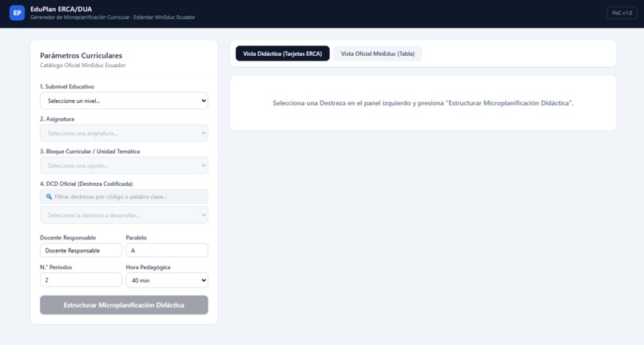The image size is (644, 345).
Task: Open the destreza a desarrollar dropdown
Action: tap(124, 215)
